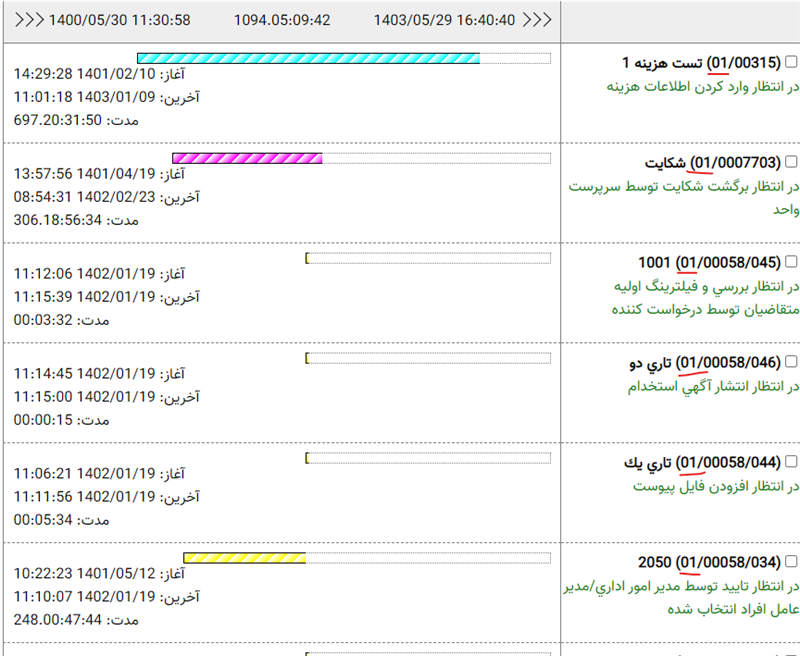Click the 1094.05:09:42 duration in header

[x=282, y=20]
